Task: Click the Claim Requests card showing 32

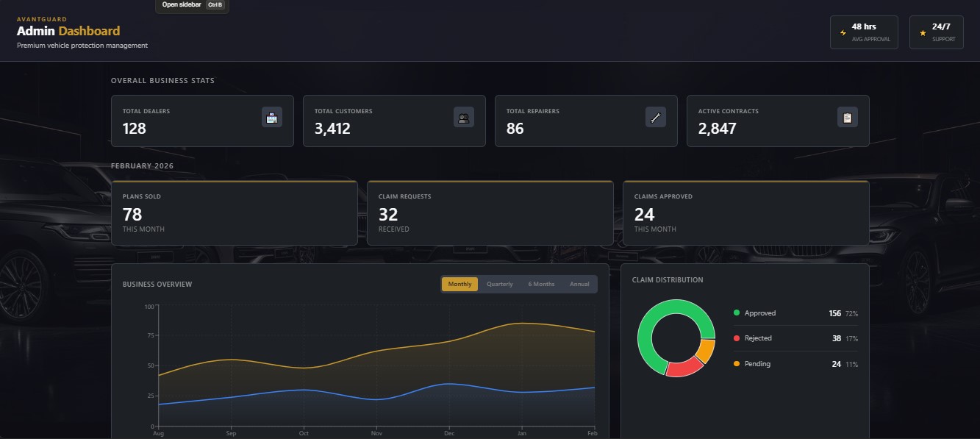Action: click(490, 213)
